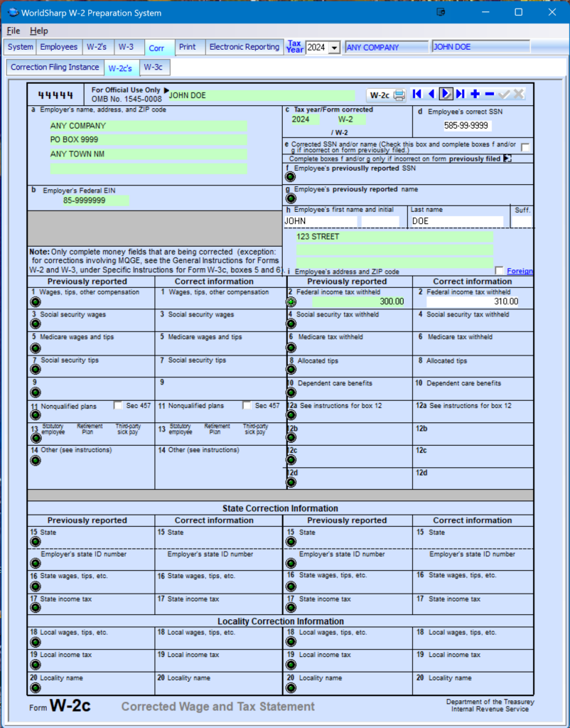Click round indicator under previously reported Dependent care benefits

[x=291, y=392]
